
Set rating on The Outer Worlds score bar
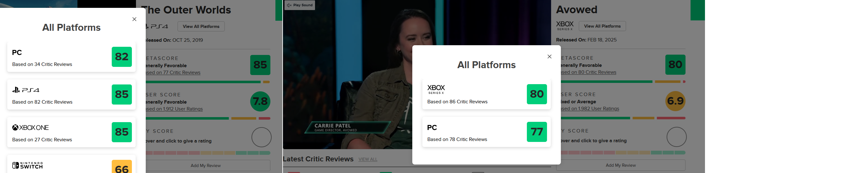[208, 153]
